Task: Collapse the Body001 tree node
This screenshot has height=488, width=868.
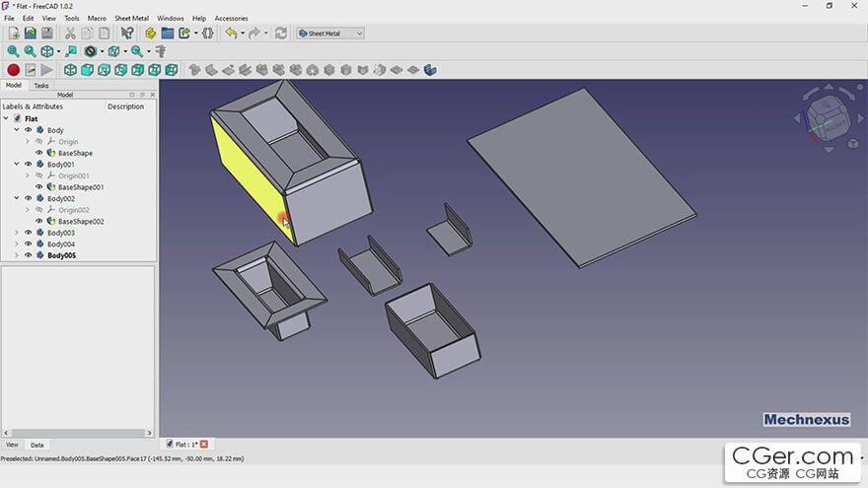Action: tap(17, 165)
